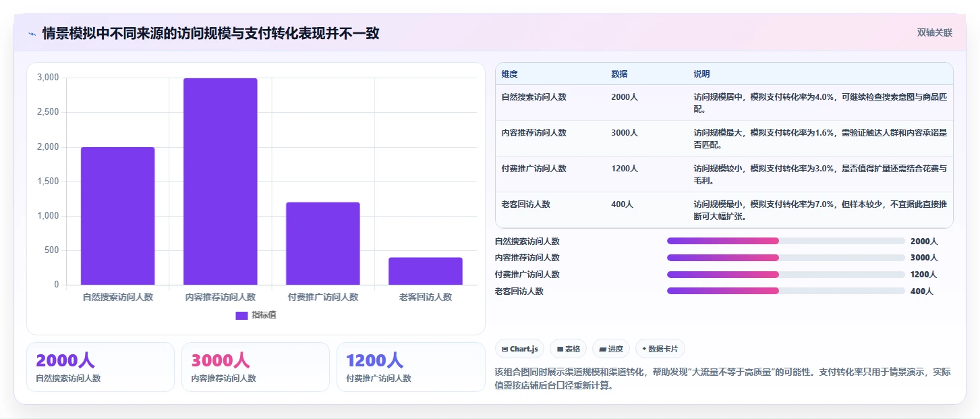Click the 数据 table column header
980x419 pixels.
click(619, 74)
